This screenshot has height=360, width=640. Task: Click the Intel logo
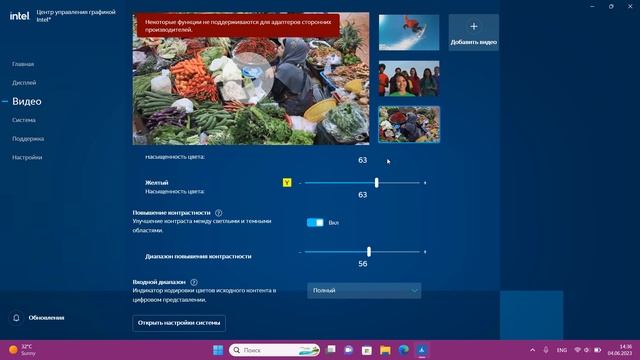pos(20,16)
